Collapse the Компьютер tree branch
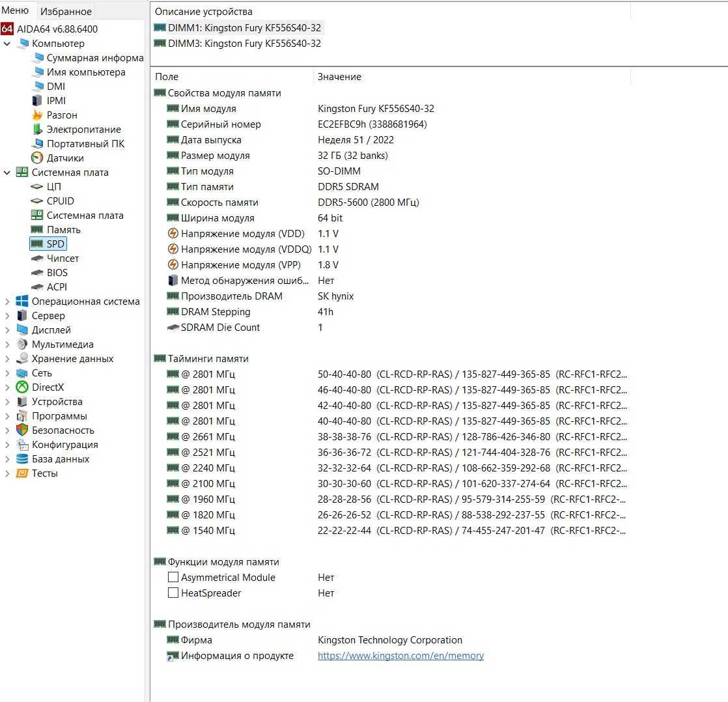 click(7, 44)
